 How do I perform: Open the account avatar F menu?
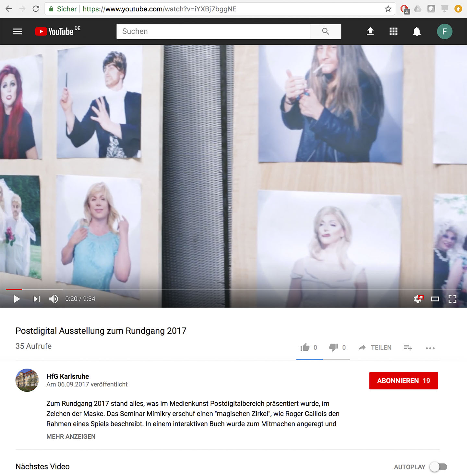click(445, 31)
